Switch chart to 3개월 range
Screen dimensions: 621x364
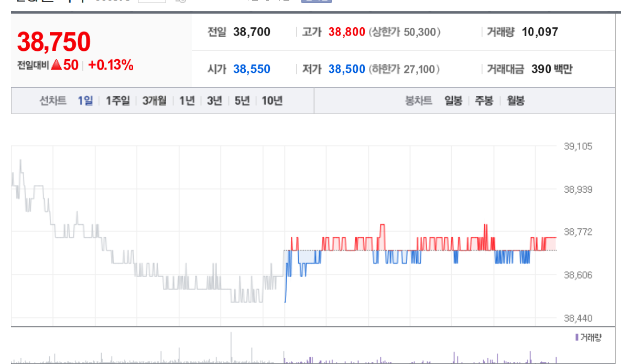tap(155, 101)
